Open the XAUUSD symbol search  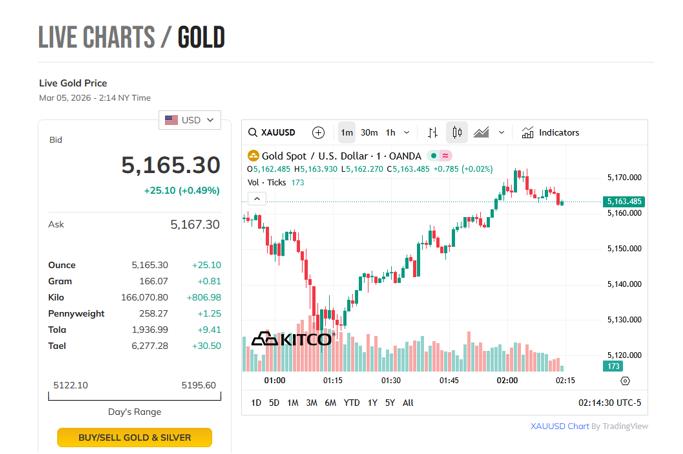(272, 133)
